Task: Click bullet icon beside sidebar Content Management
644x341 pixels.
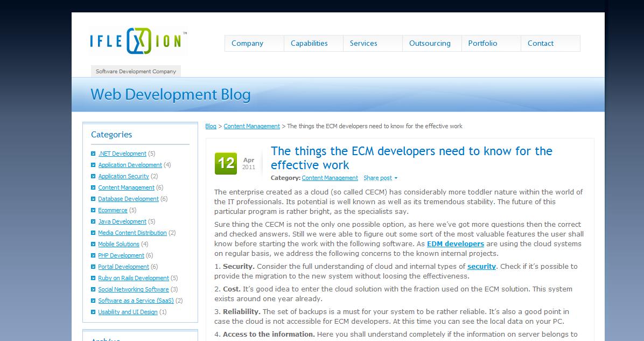Action: pyautogui.click(x=93, y=187)
